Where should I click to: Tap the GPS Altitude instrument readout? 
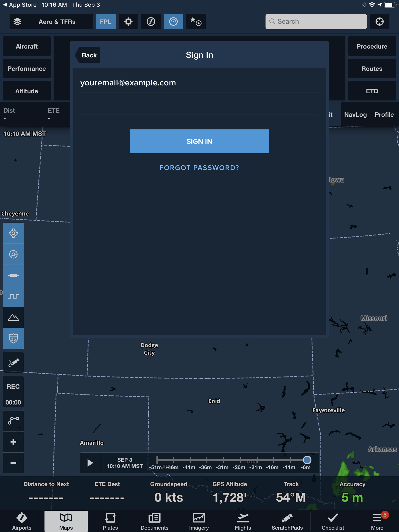(230, 493)
